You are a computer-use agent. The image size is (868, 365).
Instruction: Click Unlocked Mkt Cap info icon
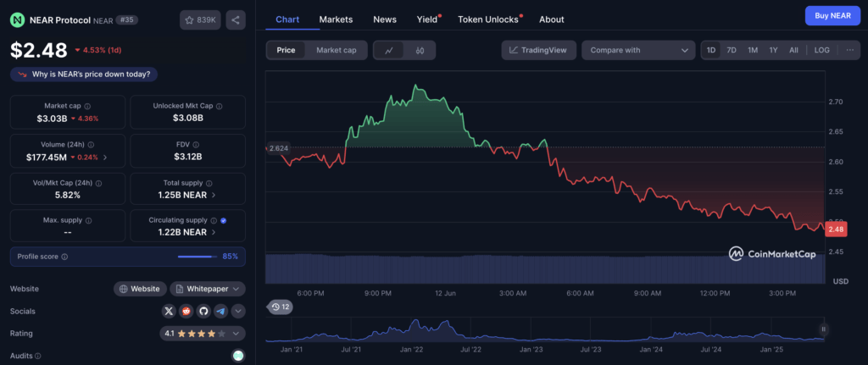pos(220,106)
